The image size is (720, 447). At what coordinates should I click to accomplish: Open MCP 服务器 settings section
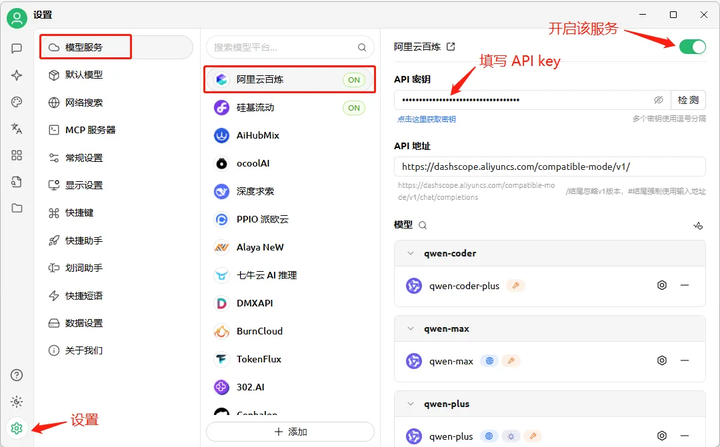[117, 130]
